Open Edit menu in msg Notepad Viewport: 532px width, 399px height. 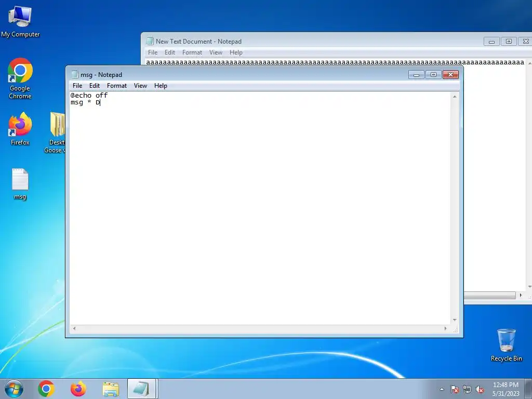click(95, 86)
